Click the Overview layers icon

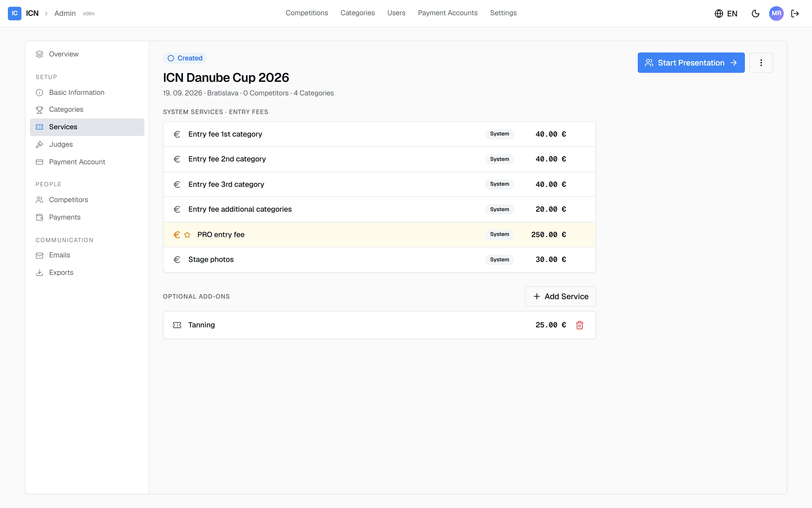click(x=39, y=54)
